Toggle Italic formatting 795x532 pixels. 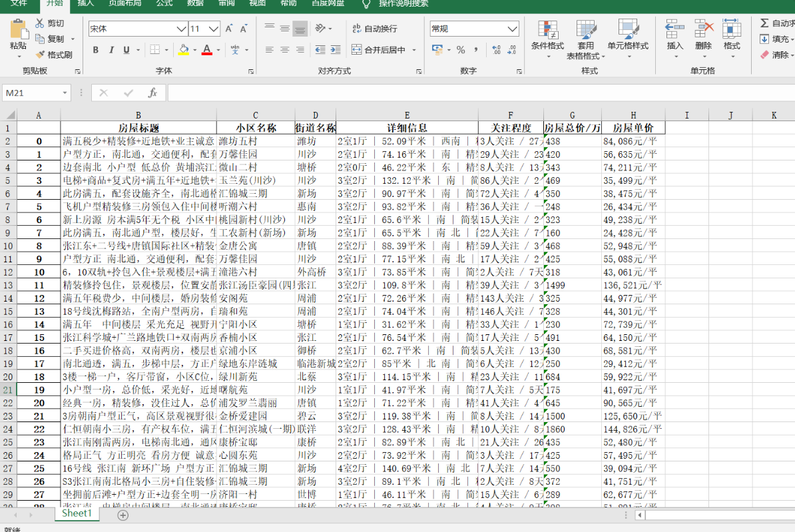tap(111, 50)
